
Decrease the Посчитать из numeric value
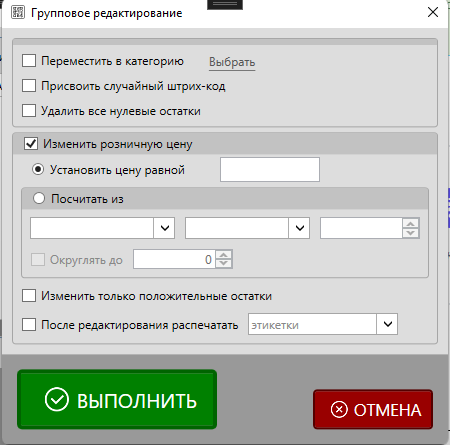(411, 233)
